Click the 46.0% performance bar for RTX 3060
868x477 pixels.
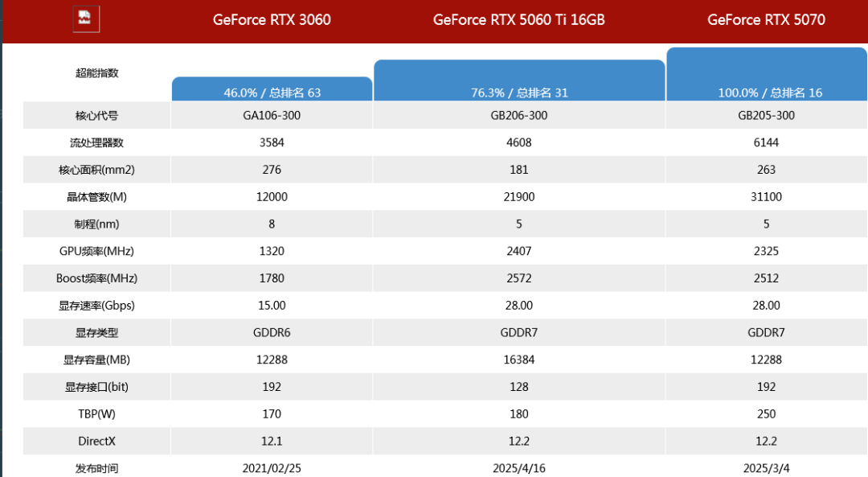272,88
